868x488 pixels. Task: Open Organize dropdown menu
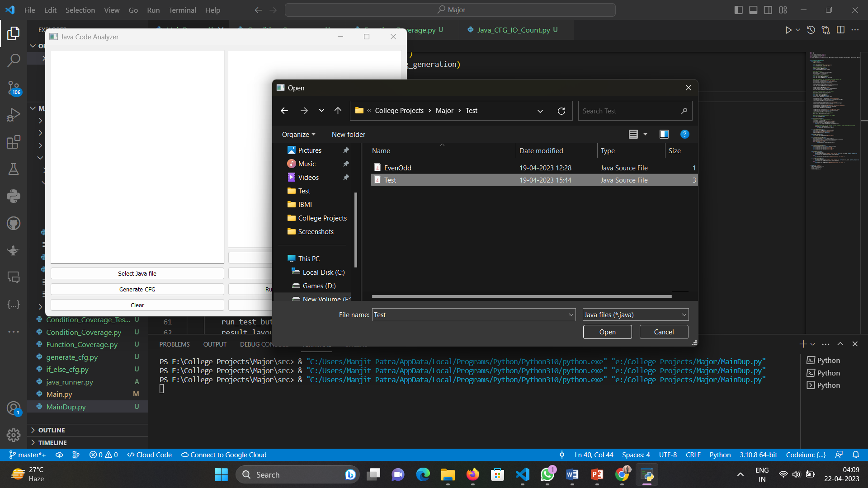click(x=298, y=135)
